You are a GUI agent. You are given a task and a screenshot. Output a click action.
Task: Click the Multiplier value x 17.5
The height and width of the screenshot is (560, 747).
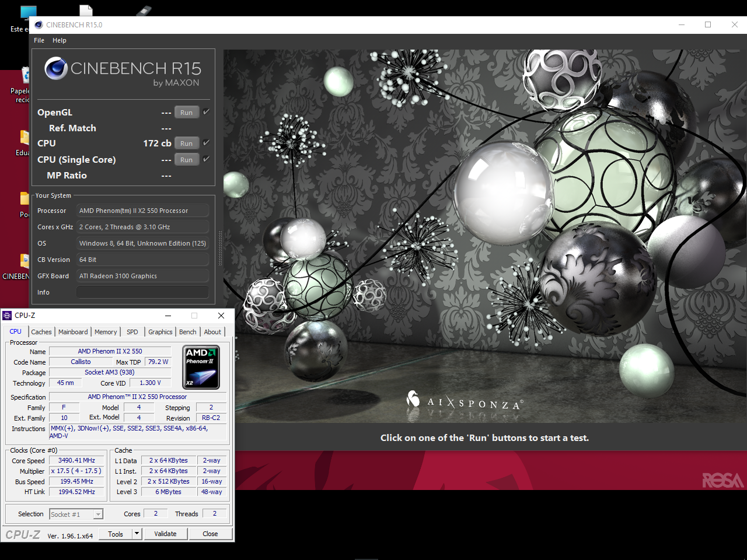(77, 471)
